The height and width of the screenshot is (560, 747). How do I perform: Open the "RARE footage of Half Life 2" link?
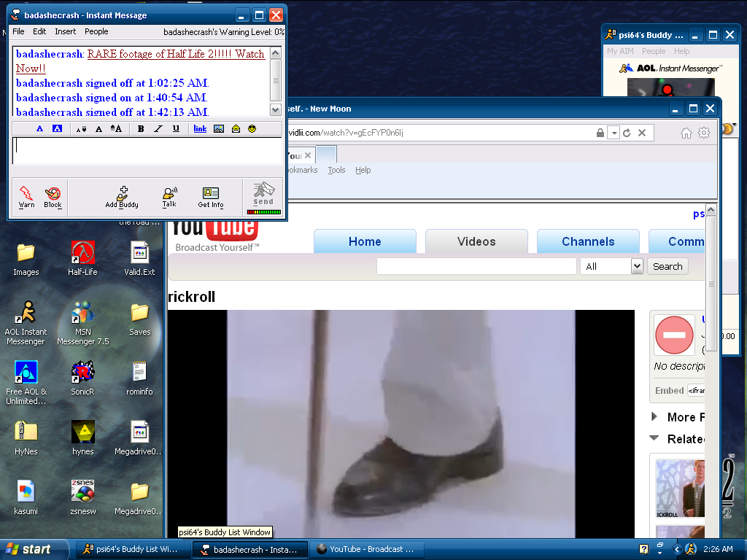point(176,54)
